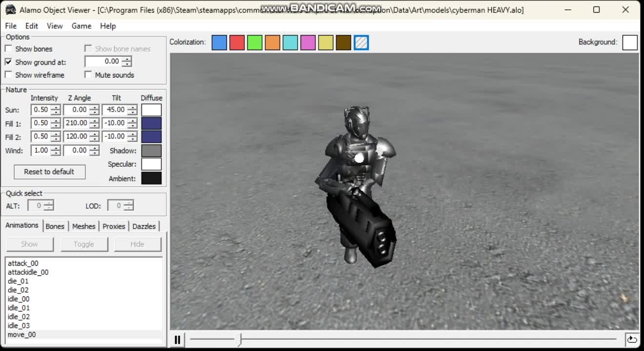Select the hatched no-colorization swatch

361,42
